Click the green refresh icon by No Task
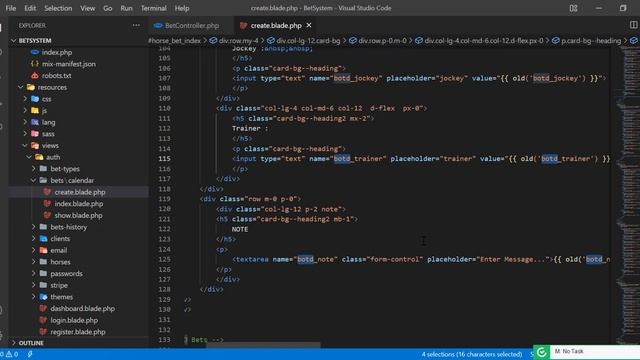Viewport: 640px width, 360px height. 542,352
